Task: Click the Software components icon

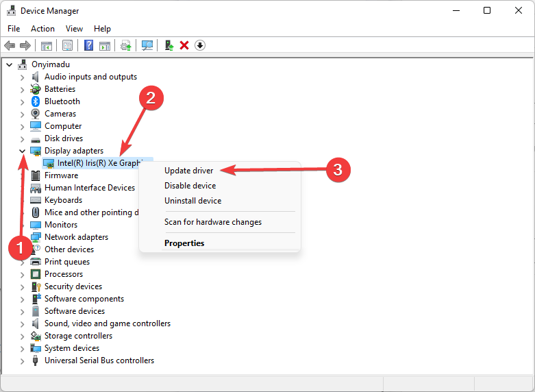Action: click(x=36, y=299)
